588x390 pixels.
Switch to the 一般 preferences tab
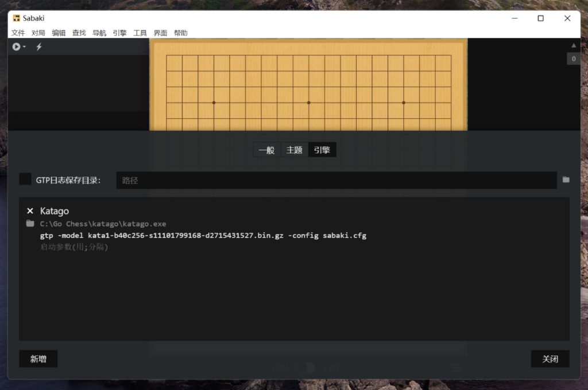266,150
